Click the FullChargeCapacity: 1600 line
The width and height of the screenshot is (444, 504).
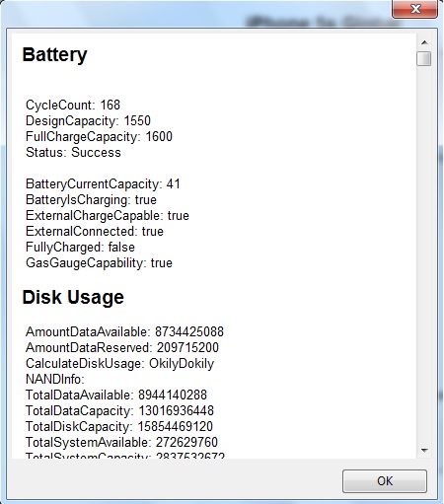tap(99, 136)
